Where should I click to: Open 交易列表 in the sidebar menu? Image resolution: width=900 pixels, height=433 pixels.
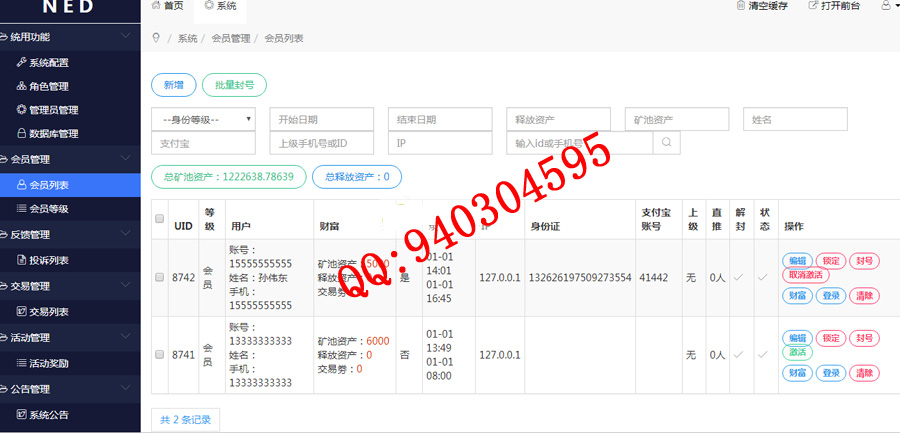pos(48,312)
